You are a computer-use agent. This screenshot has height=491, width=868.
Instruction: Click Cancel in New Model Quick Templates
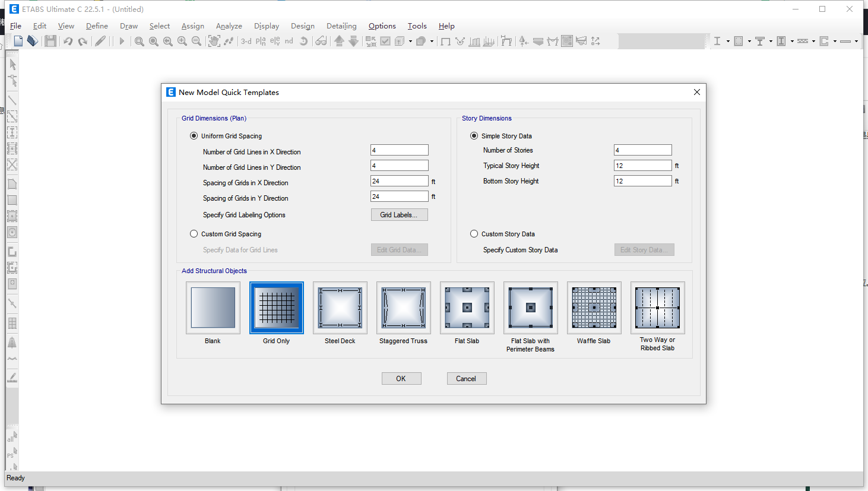466,378
